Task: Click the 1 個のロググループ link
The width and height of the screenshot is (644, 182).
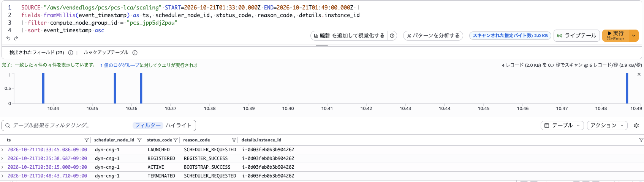Action: 120,65
